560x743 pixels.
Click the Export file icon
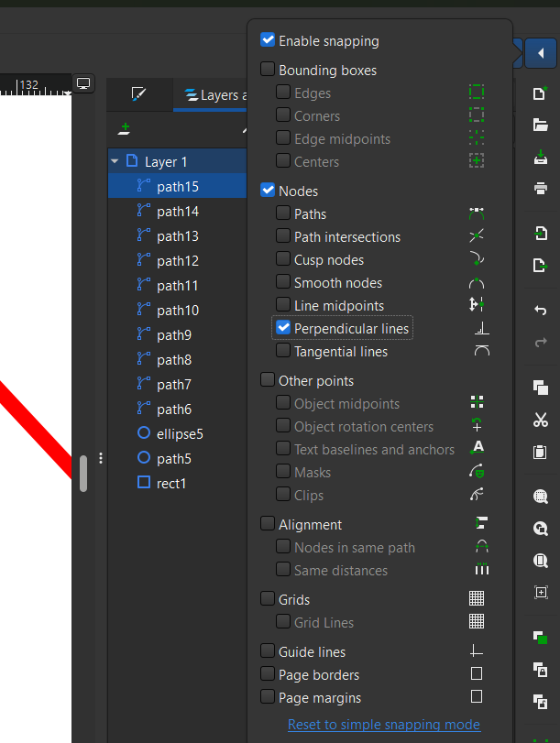pos(541,265)
